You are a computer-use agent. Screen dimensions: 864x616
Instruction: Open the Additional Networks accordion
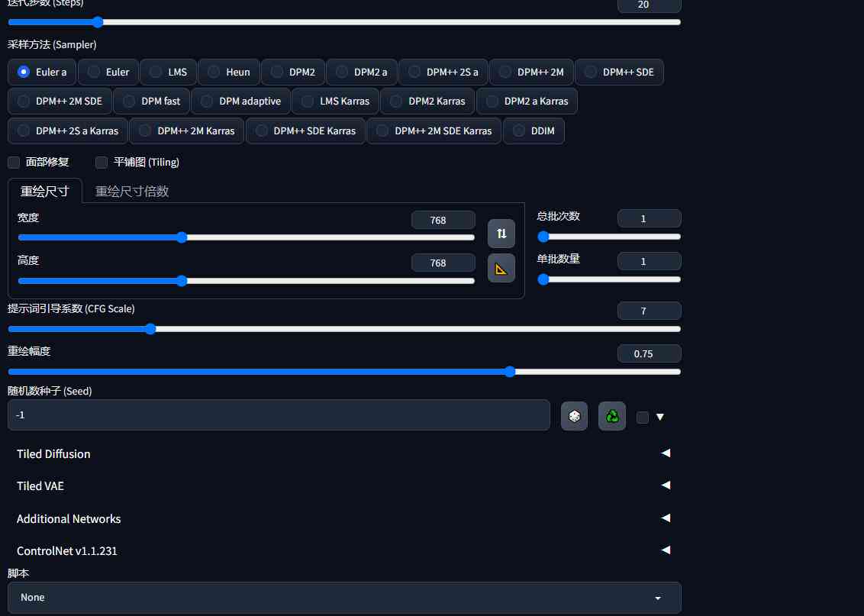pos(344,518)
